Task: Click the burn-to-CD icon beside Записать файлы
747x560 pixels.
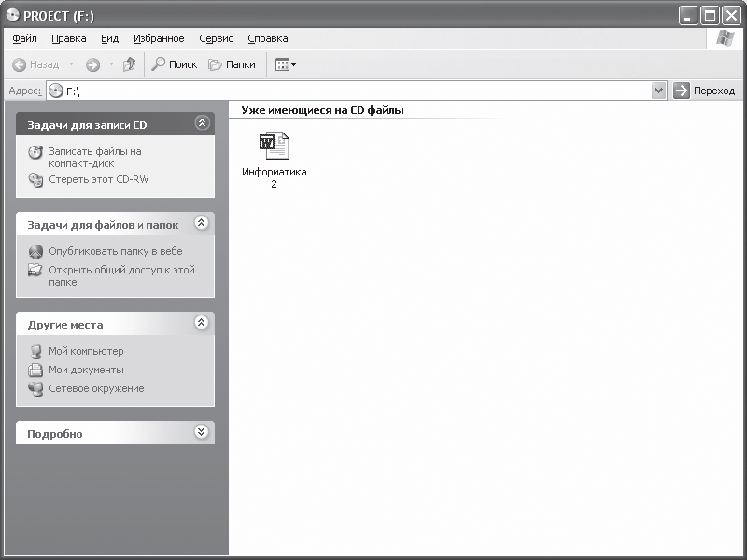Action: 35,152
